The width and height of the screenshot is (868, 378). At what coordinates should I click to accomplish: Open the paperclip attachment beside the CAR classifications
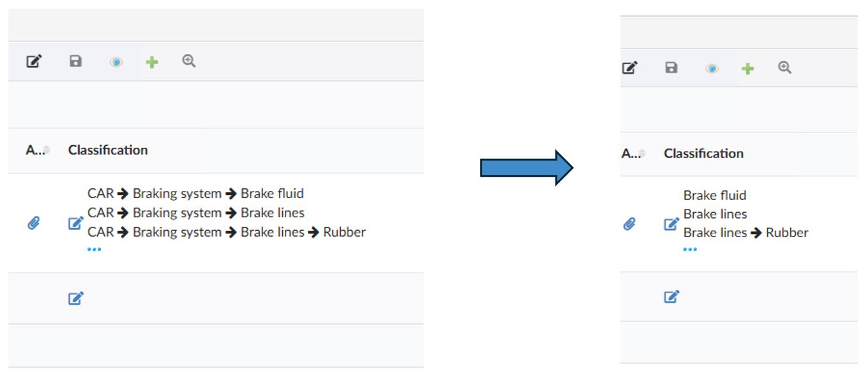click(33, 223)
